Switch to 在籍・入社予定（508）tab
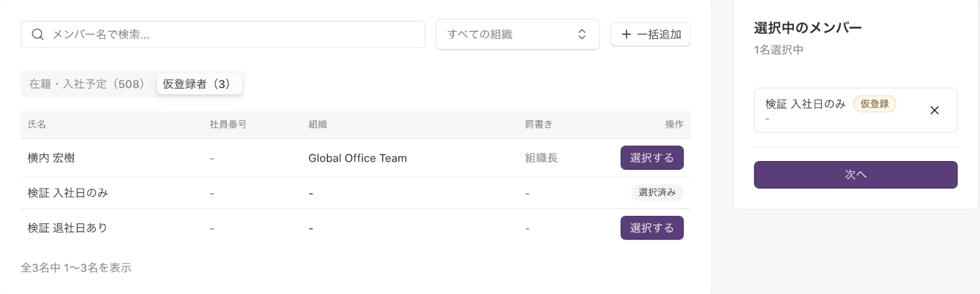This screenshot has height=294, width=980. (x=87, y=84)
